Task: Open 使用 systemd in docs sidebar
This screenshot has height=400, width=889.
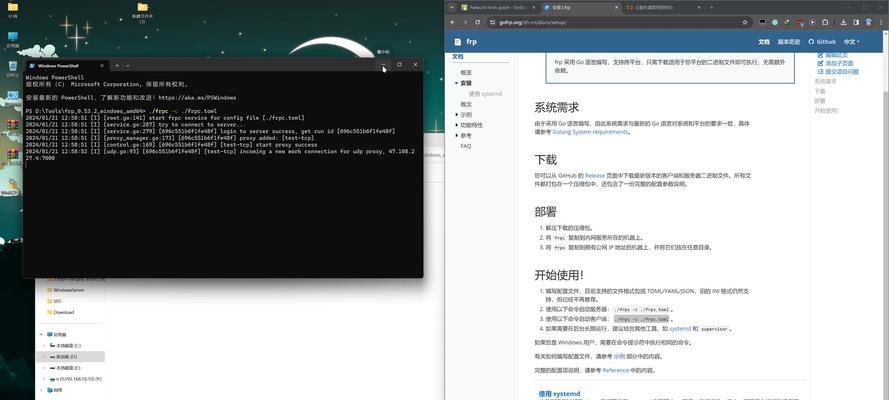Action: (485, 93)
